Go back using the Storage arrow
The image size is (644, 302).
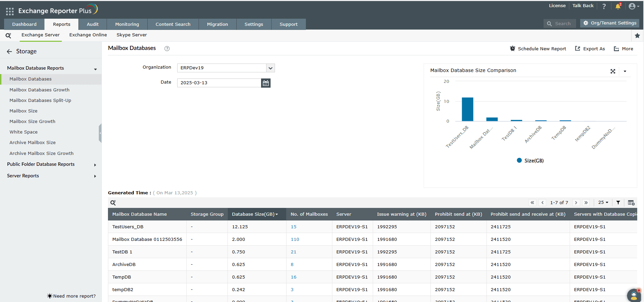(x=9, y=51)
